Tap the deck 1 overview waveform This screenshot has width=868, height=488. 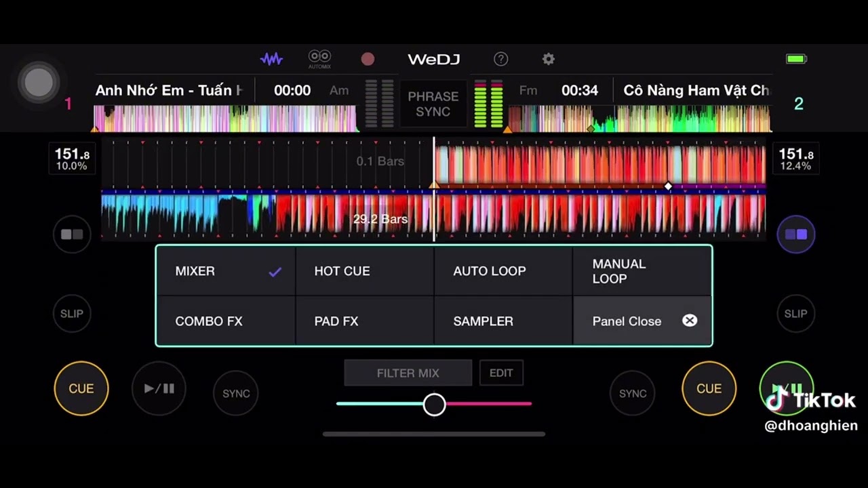[x=225, y=118]
